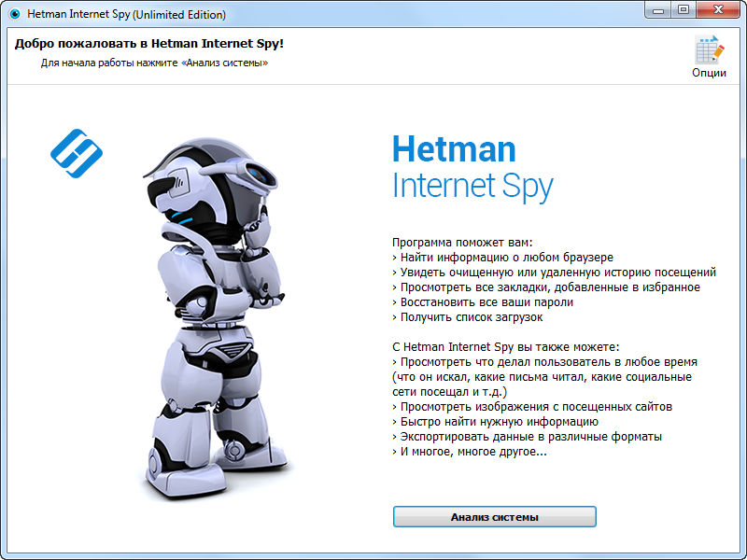The image size is (747, 560).
Task: Close the Hetman Internet Spy window
Action: [x=718, y=11]
